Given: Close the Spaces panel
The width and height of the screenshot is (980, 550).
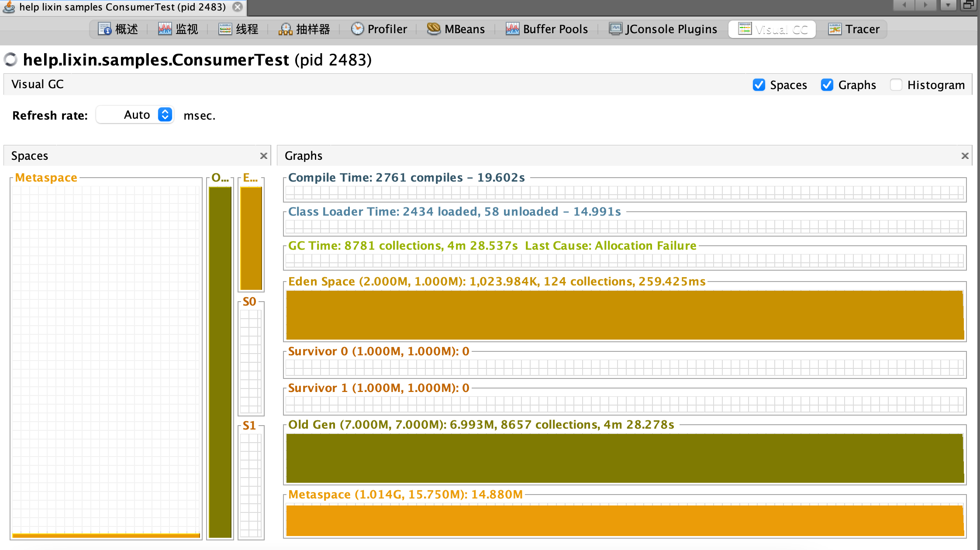Looking at the screenshot, I should click(264, 156).
